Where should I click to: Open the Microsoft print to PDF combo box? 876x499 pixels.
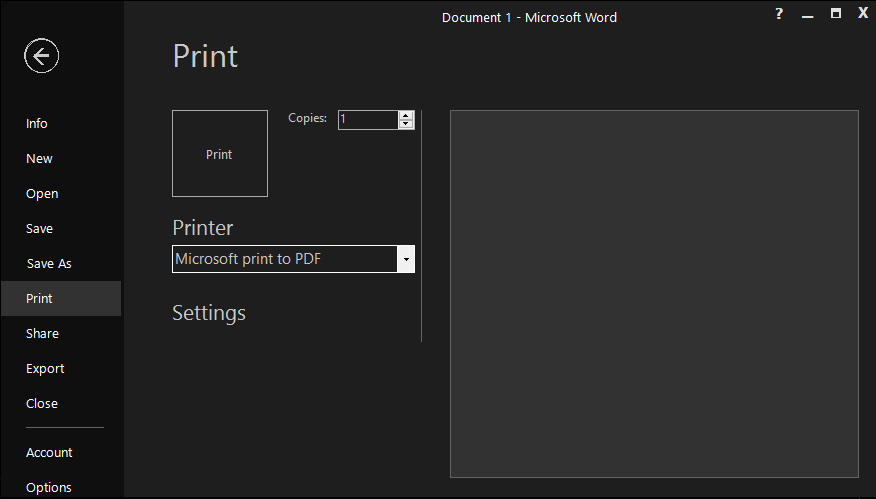[285, 259]
